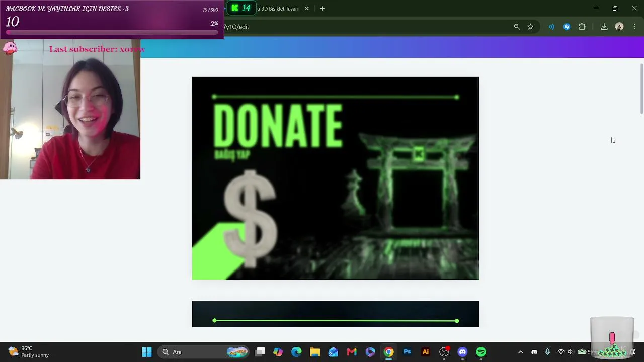Open Illustrator from the taskbar

tap(426, 352)
